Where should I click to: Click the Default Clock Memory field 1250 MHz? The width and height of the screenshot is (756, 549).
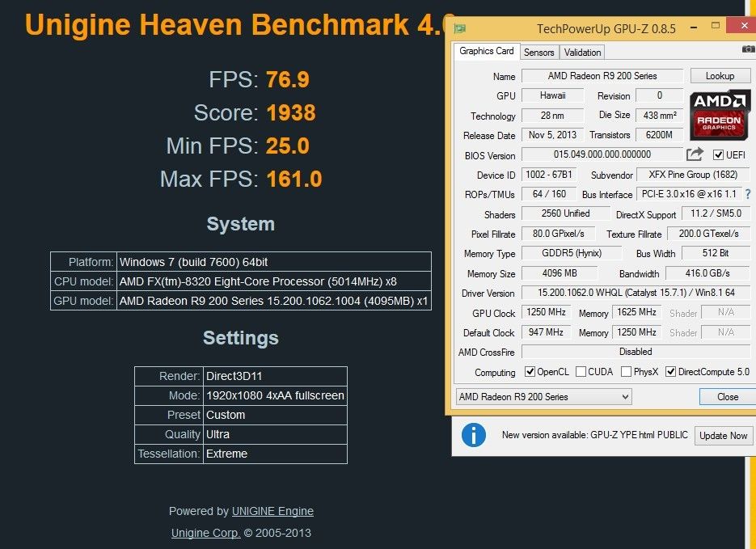coord(636,332)
